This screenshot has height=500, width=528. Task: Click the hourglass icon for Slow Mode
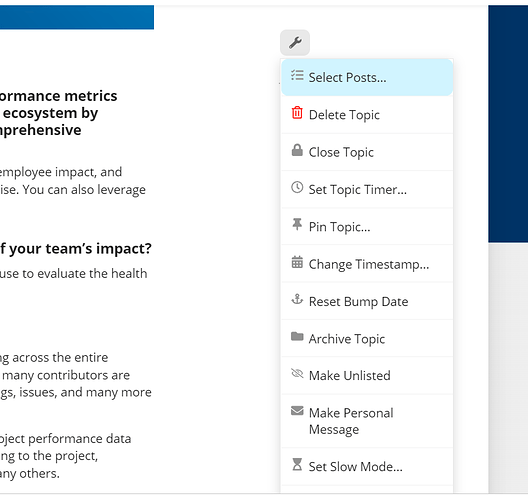click(297, 464)
